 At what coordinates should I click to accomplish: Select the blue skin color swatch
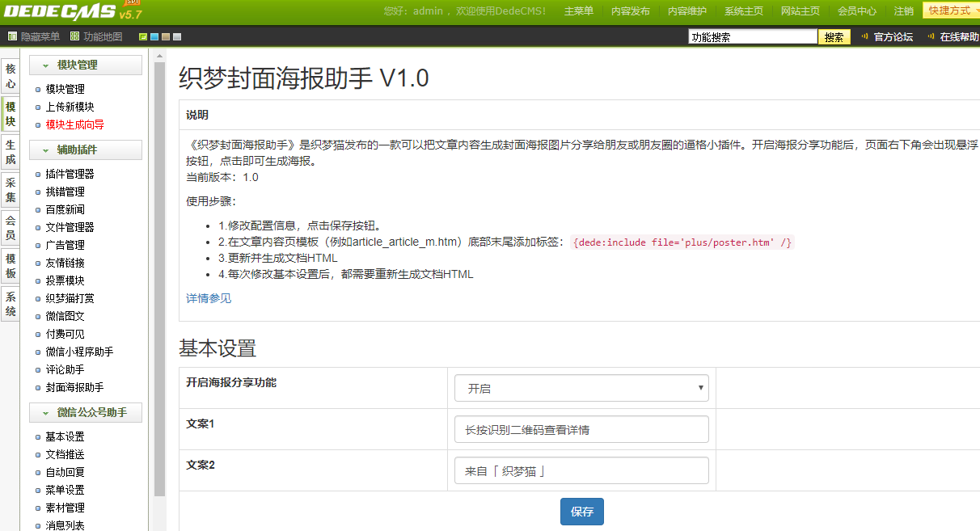coord(154,37)
